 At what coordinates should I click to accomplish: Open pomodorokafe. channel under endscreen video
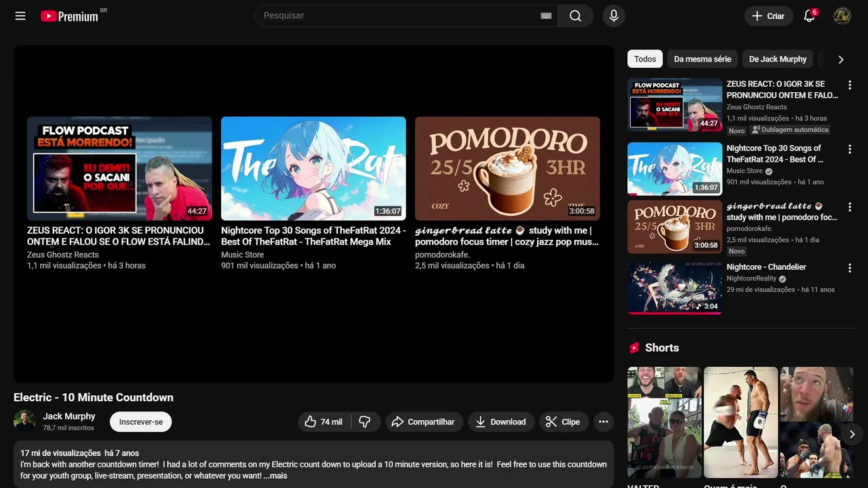coord(442,255)
